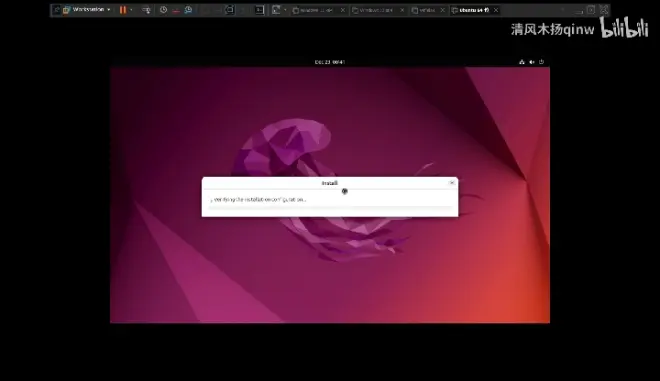Viewport: 660px width, 381px height.
Task: Click the Install dialog progress bar
Action: point(330,207)
